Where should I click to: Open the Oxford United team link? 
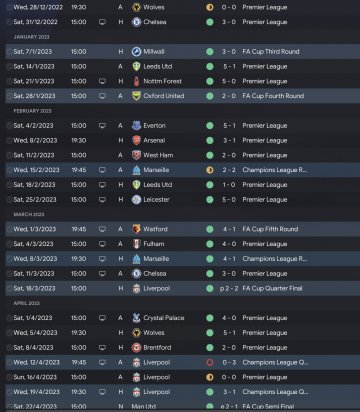[x=164, y=96]
